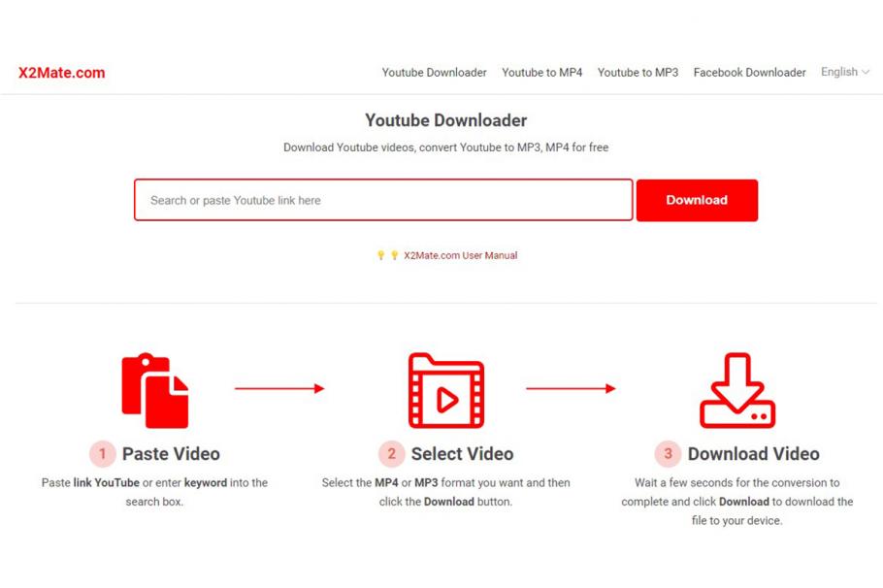Open the Youtube Downloader nav item
The width and height of the screenshot is (883, 588).
[x=434, y=73]
